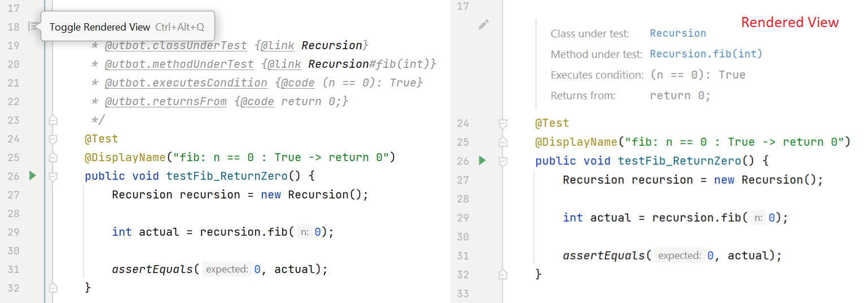Click testFib_ReturnZero method name in right editor
The width and height of the screenshot is (868, 303).
point(680,161)
